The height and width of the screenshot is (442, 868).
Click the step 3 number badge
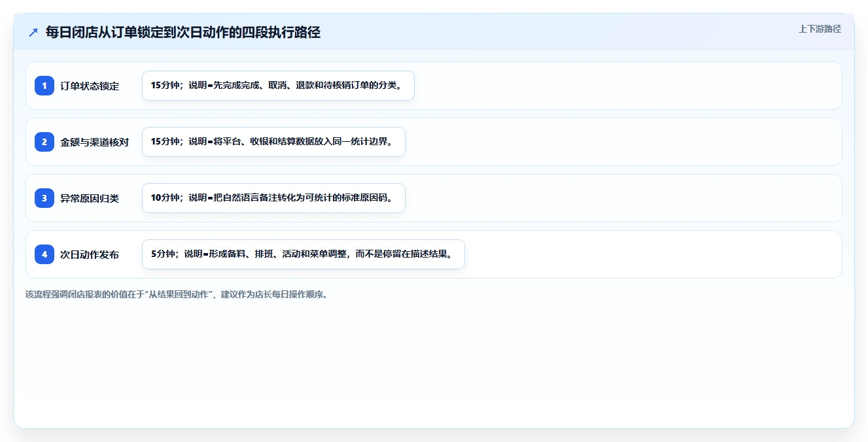point(44,198)
